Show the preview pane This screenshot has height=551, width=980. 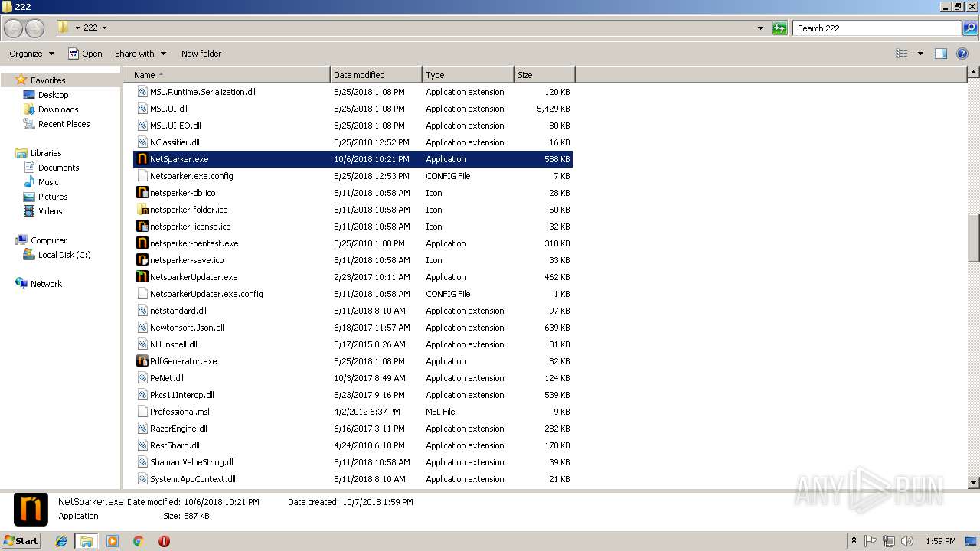pos(941,54)
